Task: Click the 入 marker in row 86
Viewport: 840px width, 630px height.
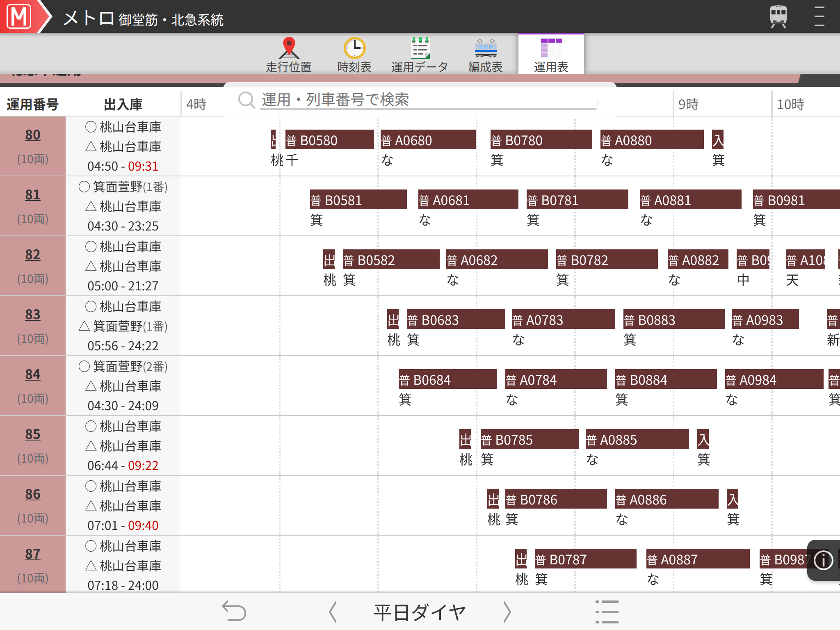Action: [733, 500]
